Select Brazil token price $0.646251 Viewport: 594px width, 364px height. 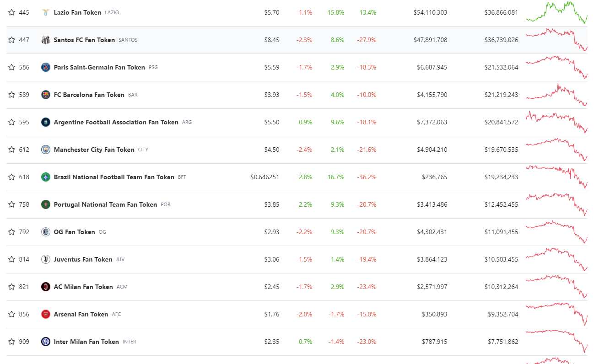(265, 177)
